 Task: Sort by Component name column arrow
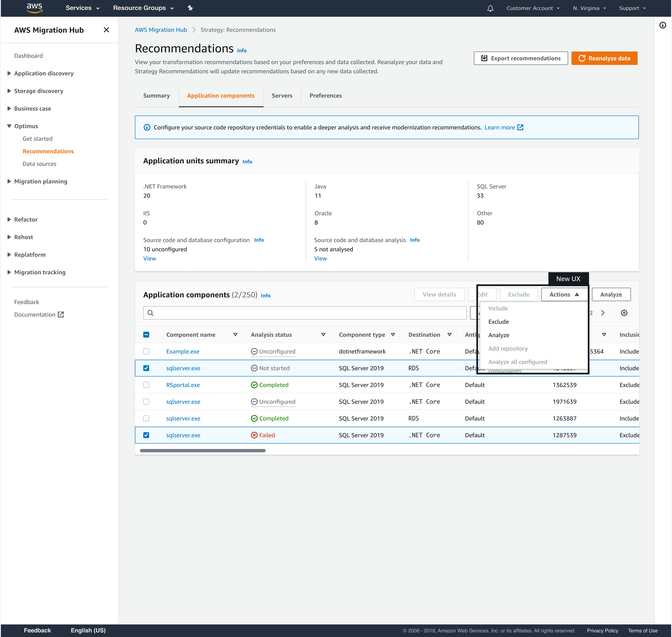(x=235, y=334)
